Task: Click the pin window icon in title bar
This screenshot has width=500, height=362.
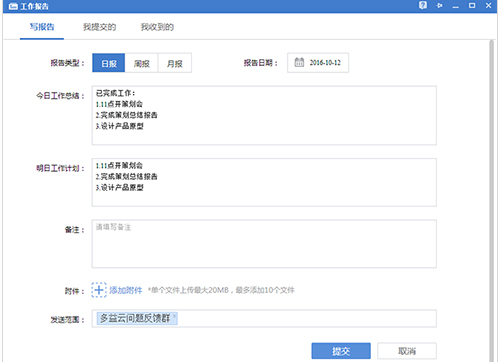Action: point(439,5)
